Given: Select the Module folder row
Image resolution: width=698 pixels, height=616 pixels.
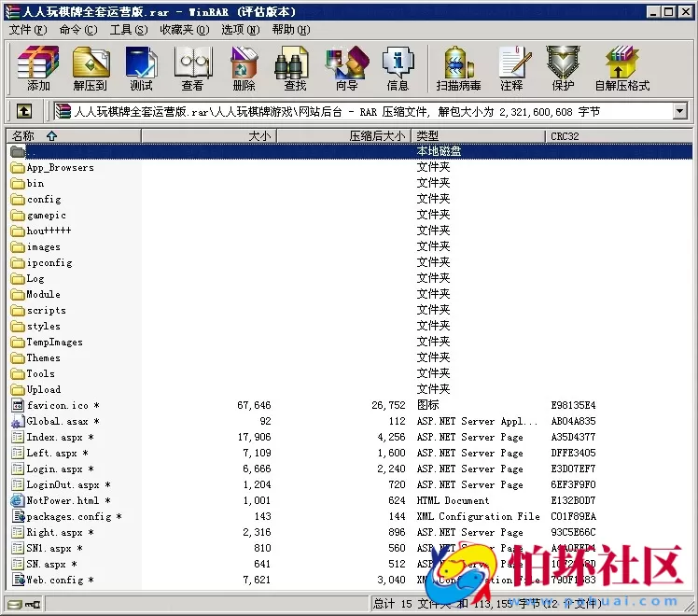Looking at the screenshot, I should (350, 294).
